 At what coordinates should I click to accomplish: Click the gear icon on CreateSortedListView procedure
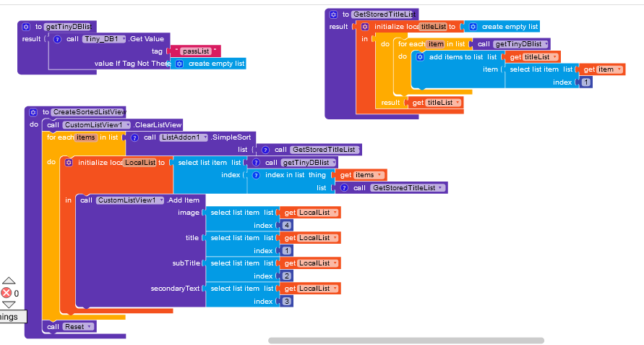click(x=33, y=112)
